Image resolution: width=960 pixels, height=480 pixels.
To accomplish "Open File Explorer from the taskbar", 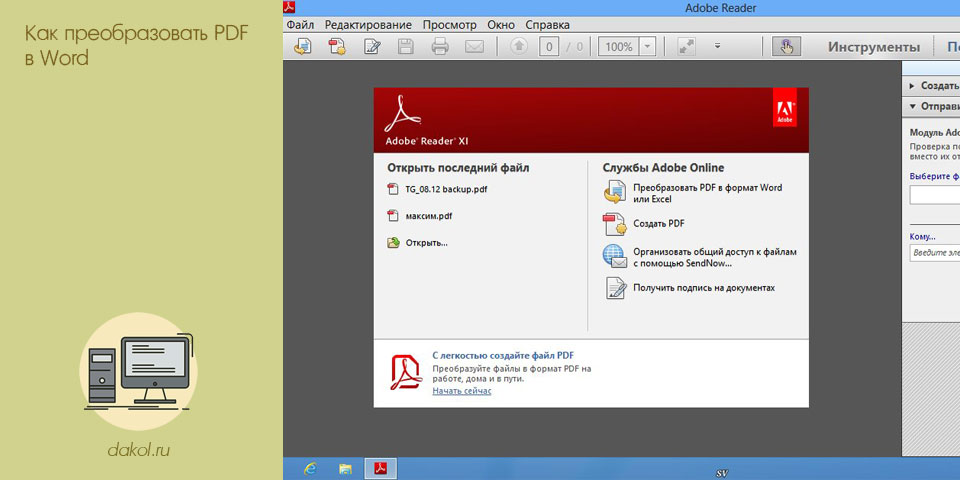I will tap(345, 468).
